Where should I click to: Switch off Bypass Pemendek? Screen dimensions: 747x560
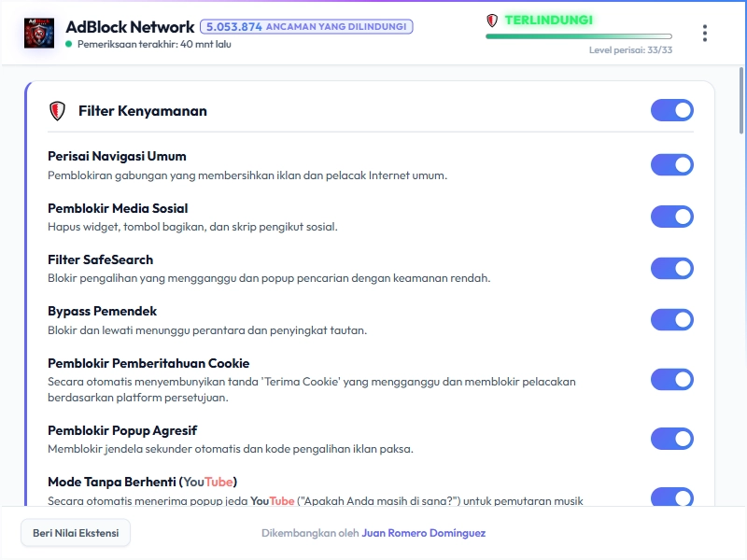[671, 320]
